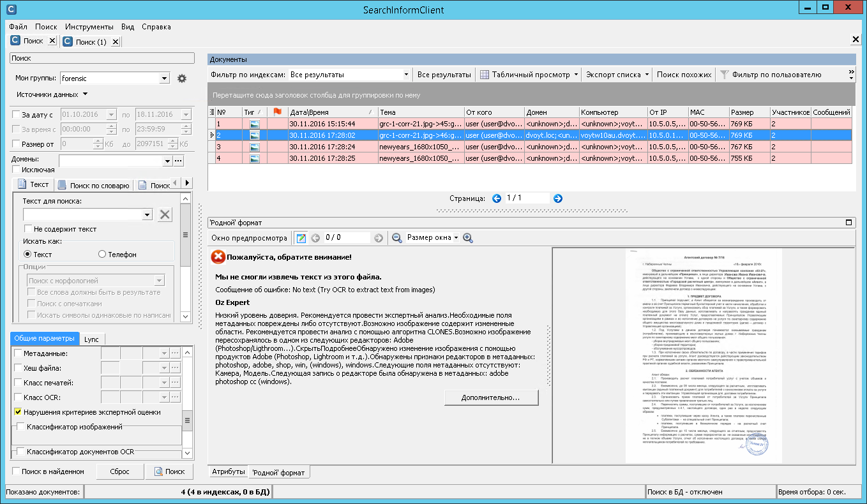Go to previous results page arrow

[x=497, y=198]
